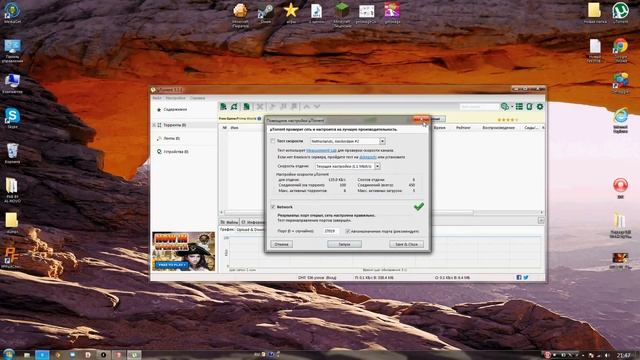This screenshot has width=640, height=360.
Task: Click the Remove torrent X icon
Action: (x=260, y=107)
